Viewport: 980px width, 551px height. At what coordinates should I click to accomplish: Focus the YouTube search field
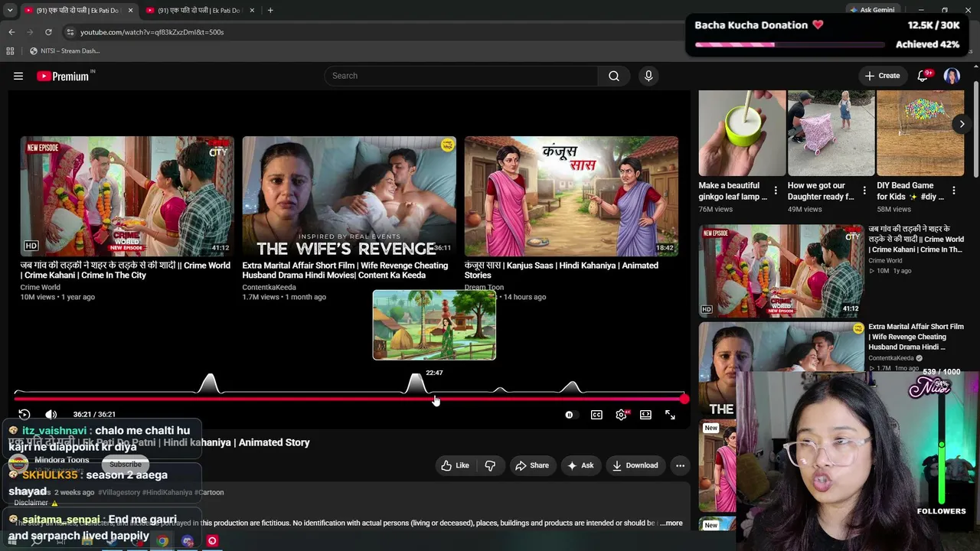click(461, 76)
